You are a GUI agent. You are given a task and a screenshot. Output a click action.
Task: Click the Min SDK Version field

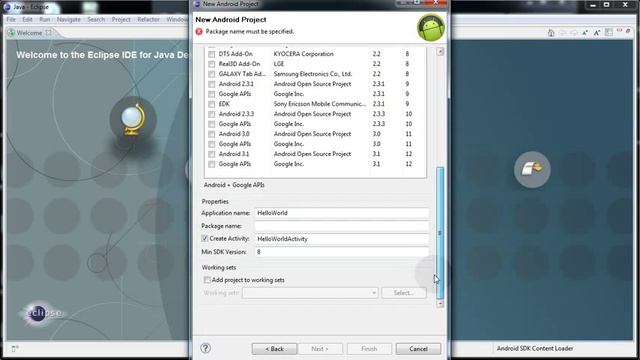(342, 252)
